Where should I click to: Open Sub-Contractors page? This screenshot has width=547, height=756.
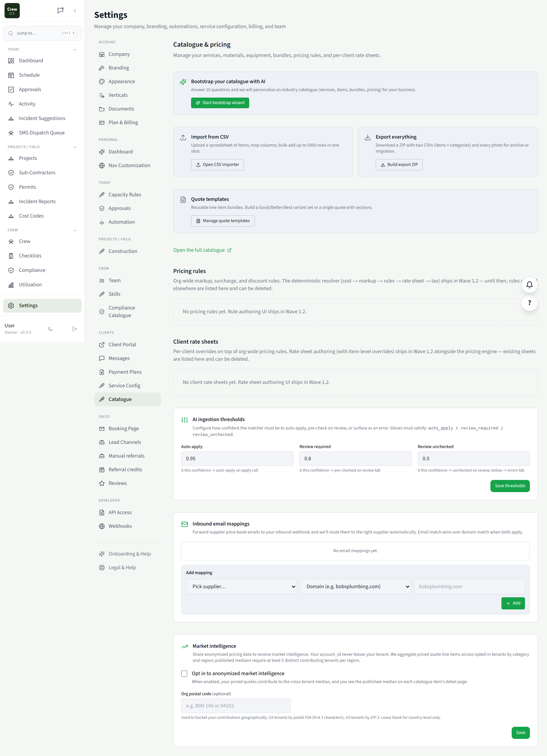point(42,173)
